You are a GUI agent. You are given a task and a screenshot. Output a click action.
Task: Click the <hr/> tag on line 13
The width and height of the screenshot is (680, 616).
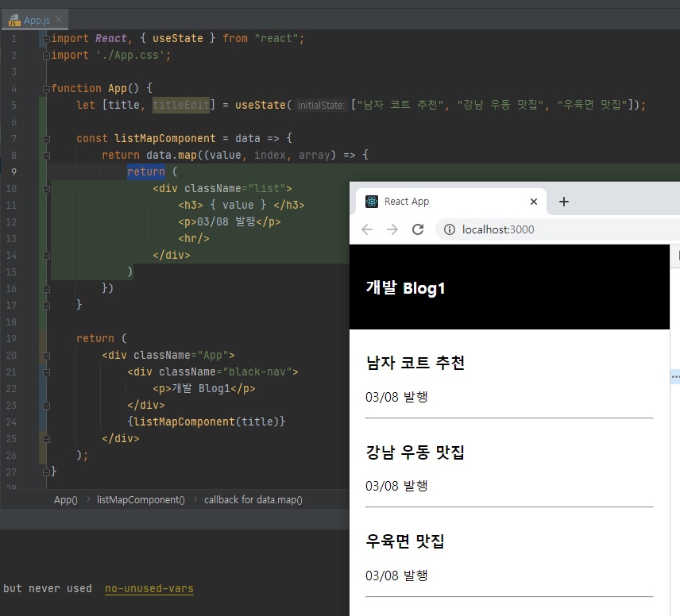point(193,238)
